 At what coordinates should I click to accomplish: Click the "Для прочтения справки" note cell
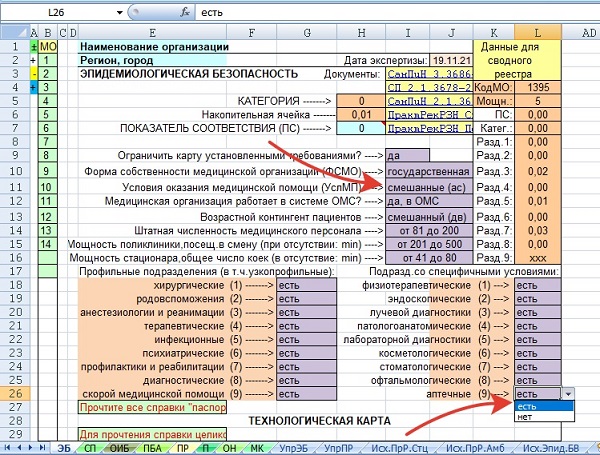click(x=152, y=434)
